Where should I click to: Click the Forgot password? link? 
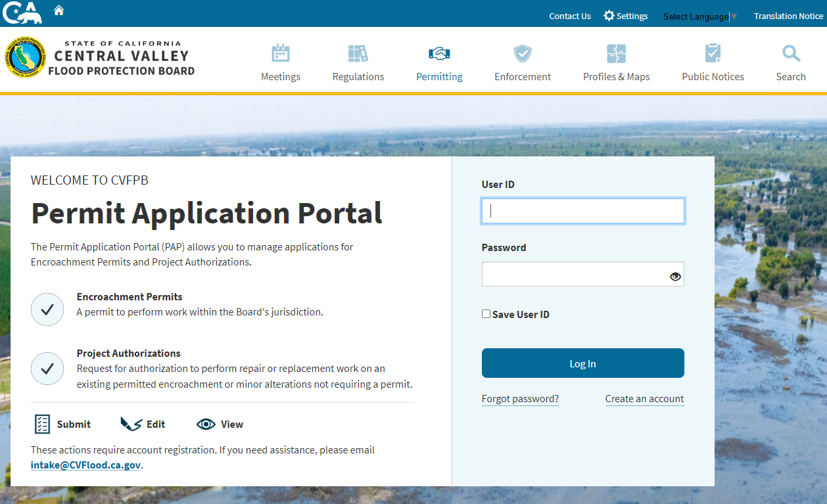tap(520, 399)
